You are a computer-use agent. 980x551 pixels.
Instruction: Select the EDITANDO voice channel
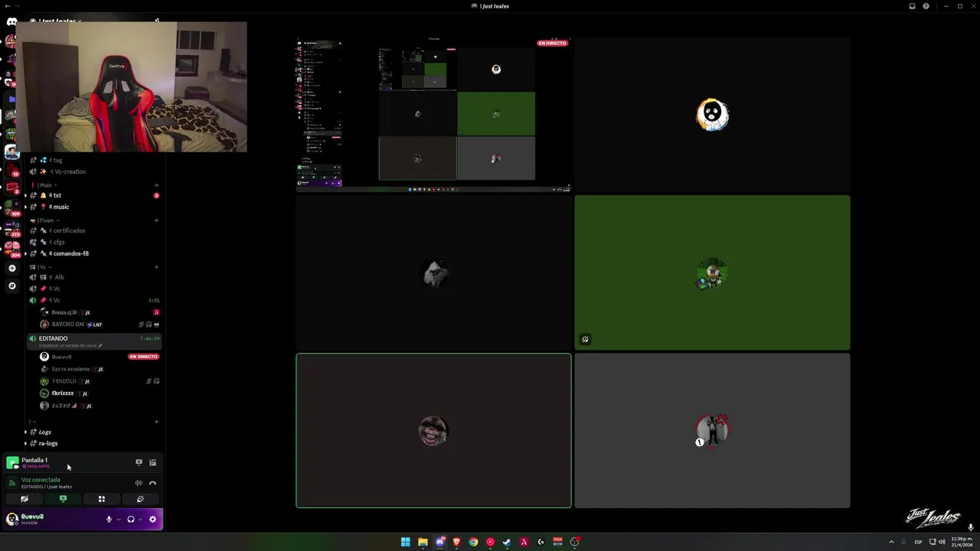point(93,341)
